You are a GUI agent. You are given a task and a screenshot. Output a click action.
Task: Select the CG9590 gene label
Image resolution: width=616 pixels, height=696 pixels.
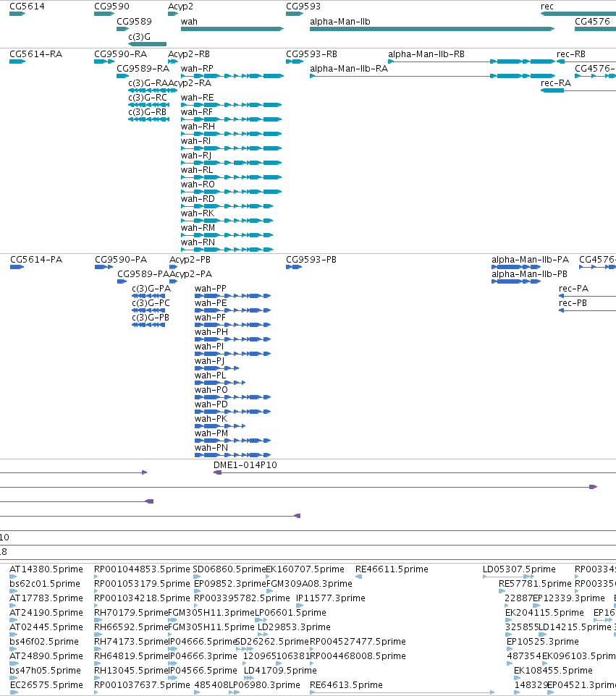click(112, 7)
